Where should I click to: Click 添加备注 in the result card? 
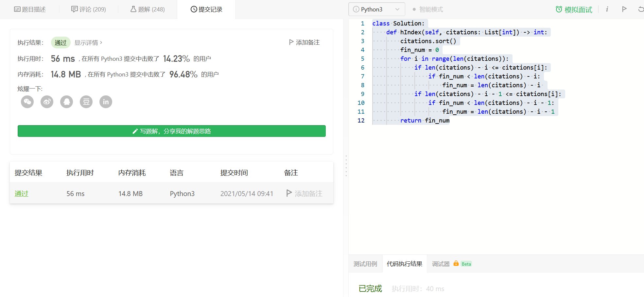click(x=305, y=42)
